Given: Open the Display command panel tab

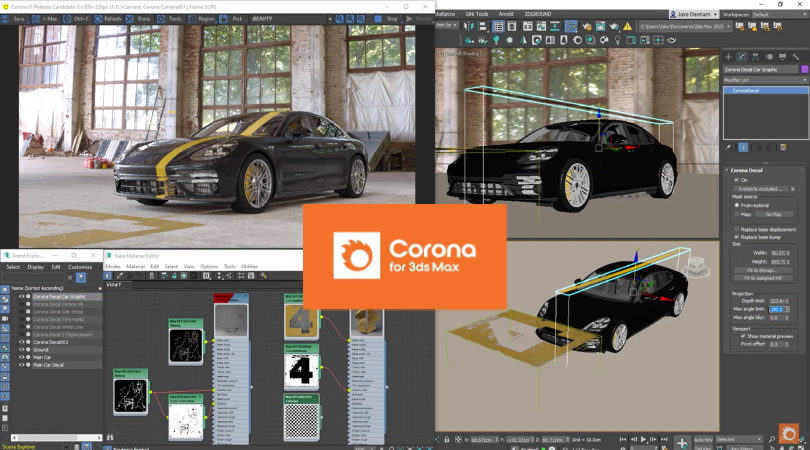Looking at the screenshot, I should [782, 57].
